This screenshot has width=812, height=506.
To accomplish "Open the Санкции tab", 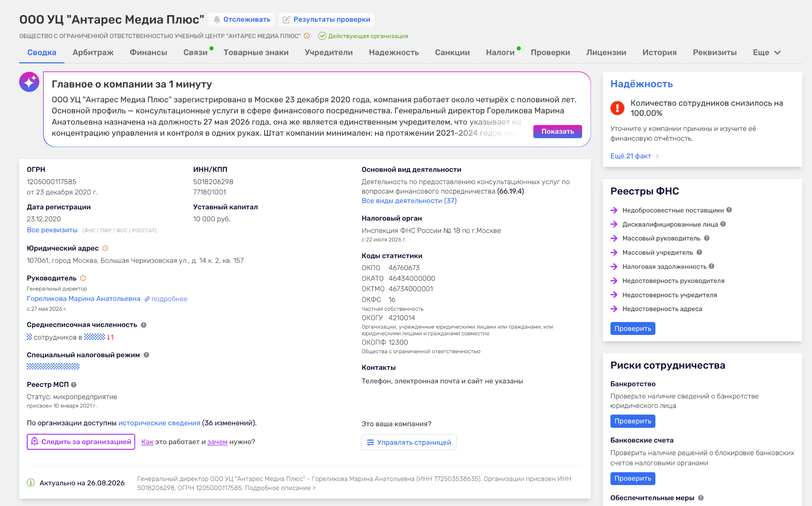I will (452, 52).
